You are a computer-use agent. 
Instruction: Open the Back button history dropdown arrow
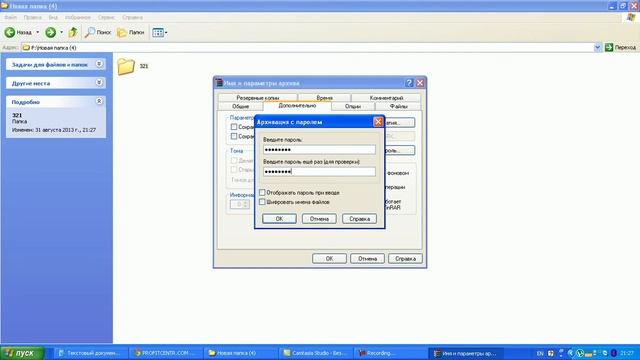tap(38, 32)
